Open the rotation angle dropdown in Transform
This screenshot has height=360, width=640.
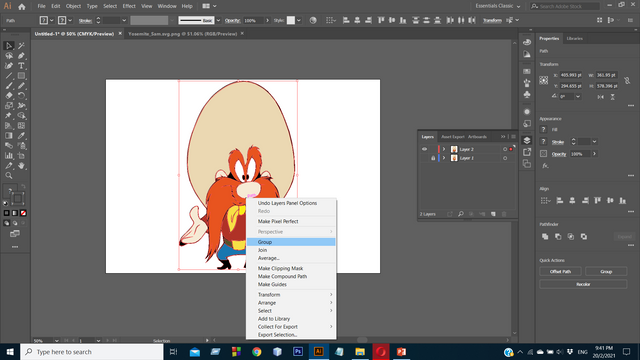coord(578,97)
